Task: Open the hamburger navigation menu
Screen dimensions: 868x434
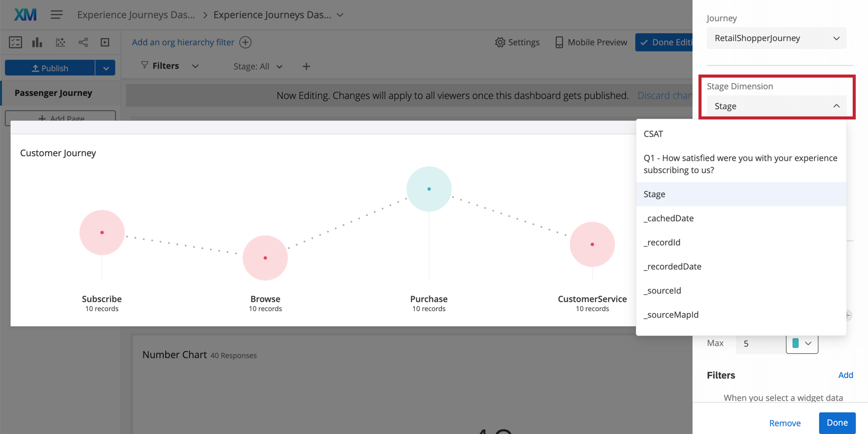Action: click(57, 15)
